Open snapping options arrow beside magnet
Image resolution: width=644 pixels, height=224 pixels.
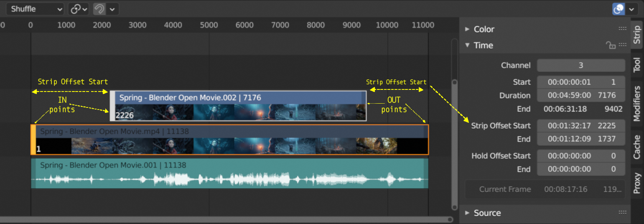point(113,9)
